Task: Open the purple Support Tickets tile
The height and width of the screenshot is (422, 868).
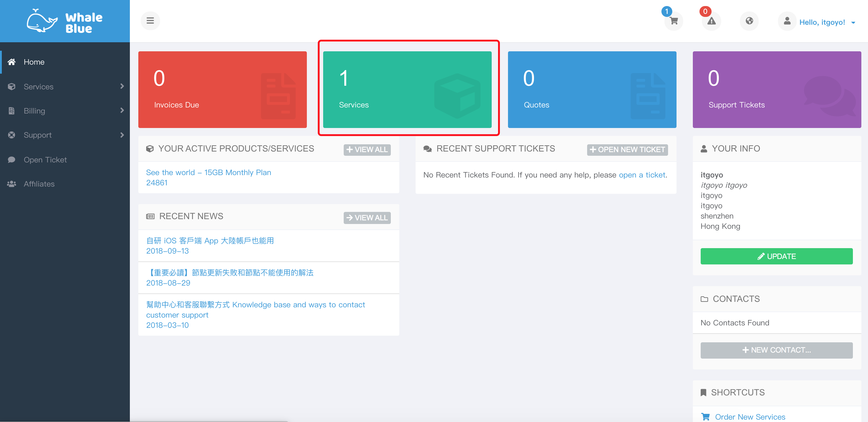Action: tap(776, 90)
